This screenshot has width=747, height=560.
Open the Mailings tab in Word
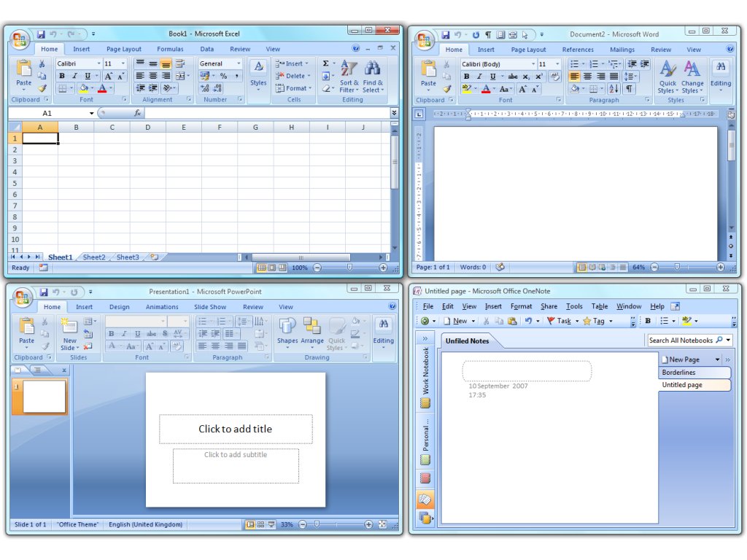(622, 50)
